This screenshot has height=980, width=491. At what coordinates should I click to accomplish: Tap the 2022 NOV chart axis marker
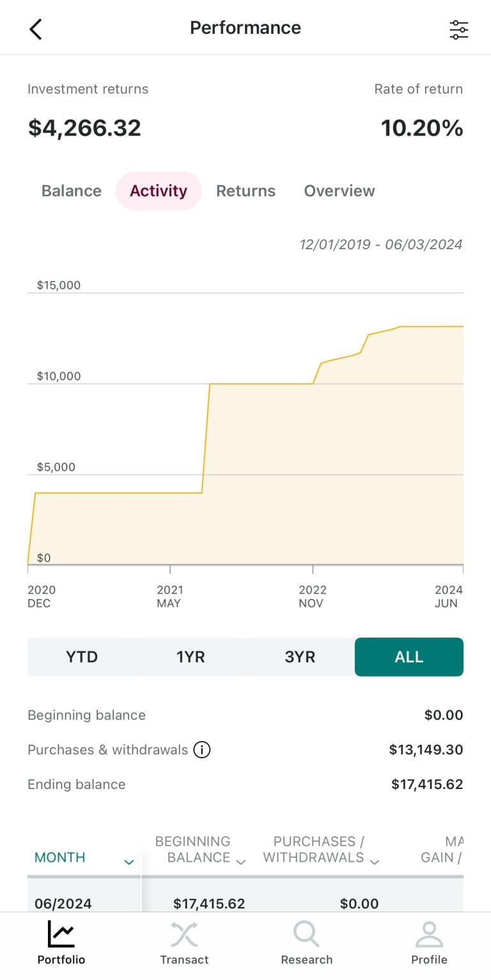coord(312,595)
